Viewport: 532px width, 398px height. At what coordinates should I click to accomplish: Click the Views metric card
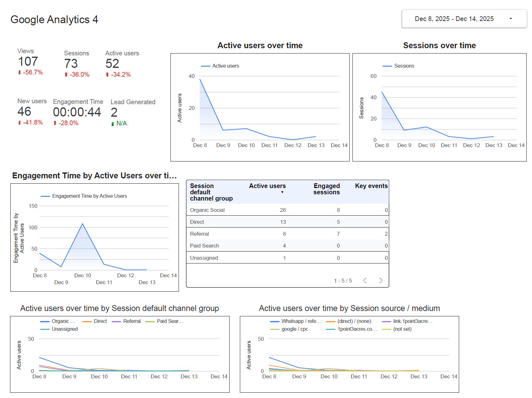pos(28,61)
